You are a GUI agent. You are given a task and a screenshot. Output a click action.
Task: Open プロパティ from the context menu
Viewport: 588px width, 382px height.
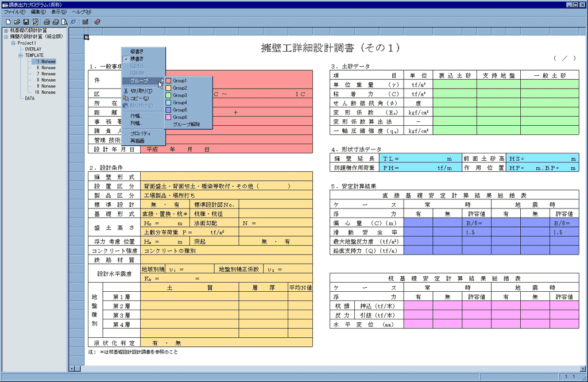coord(140,133)
